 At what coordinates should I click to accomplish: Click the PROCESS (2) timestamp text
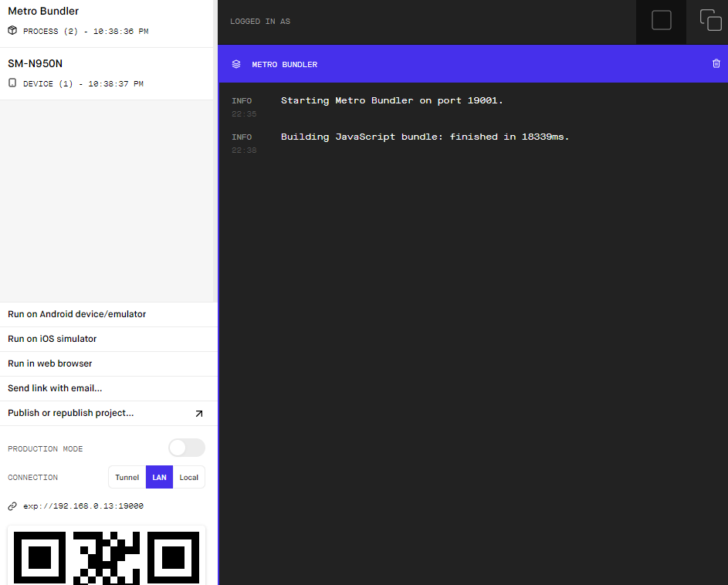86,32
